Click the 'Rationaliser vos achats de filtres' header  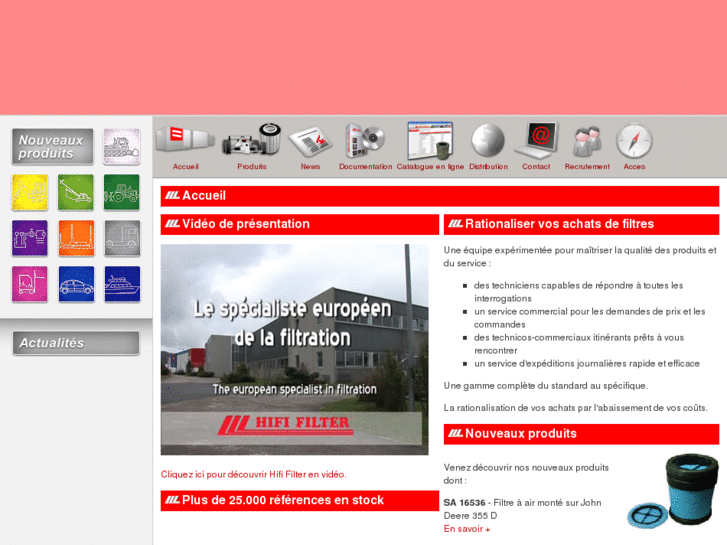(x=581, y=224)
